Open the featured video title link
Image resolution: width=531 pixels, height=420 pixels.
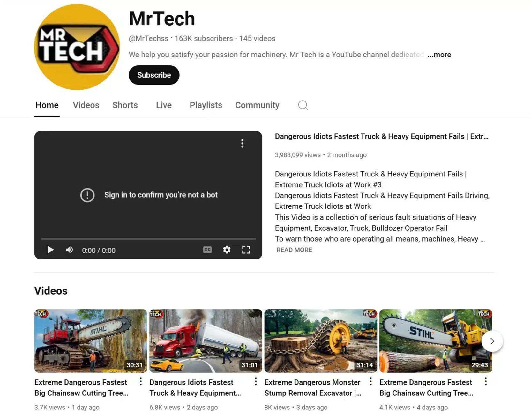[382, 137]
